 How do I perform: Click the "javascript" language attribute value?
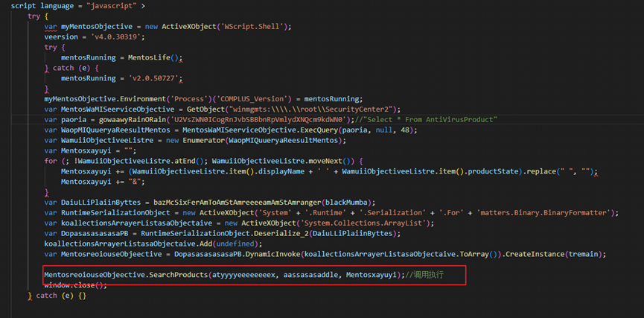point(110,6)
